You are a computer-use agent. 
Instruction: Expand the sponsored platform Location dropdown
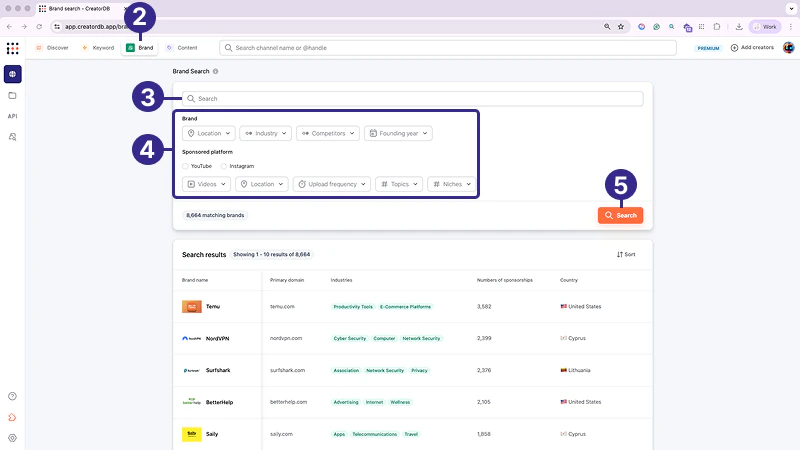click(262, 184)
